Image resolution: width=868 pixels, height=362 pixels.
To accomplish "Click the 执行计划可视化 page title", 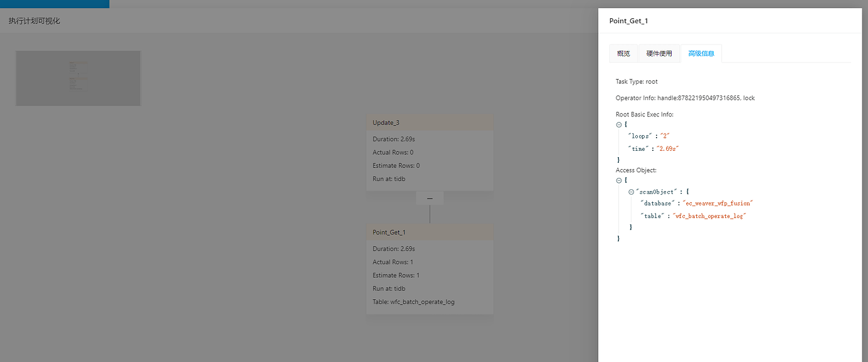I will 35,21.
